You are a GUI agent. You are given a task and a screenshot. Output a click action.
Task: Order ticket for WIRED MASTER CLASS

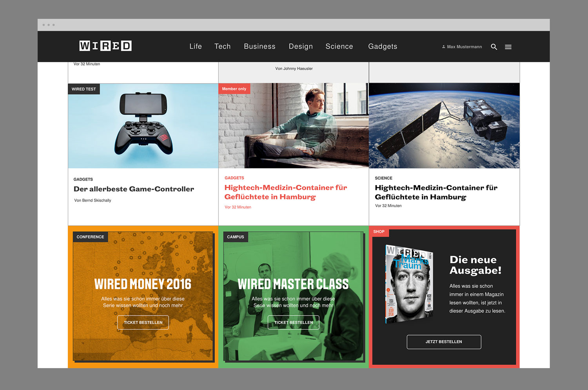pyautogui.click(x=294, y=323)
